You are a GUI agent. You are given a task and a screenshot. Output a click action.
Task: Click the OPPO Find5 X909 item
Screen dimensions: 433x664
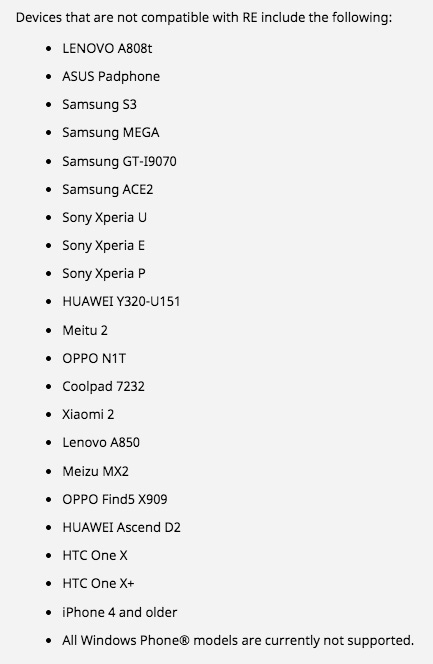[x=115, y=499]
